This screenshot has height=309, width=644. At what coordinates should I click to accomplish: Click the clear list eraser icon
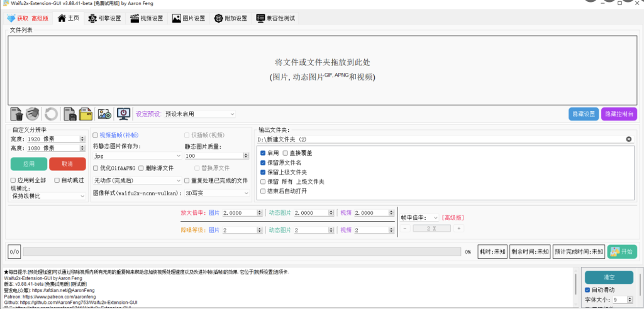tap(33, 114)
